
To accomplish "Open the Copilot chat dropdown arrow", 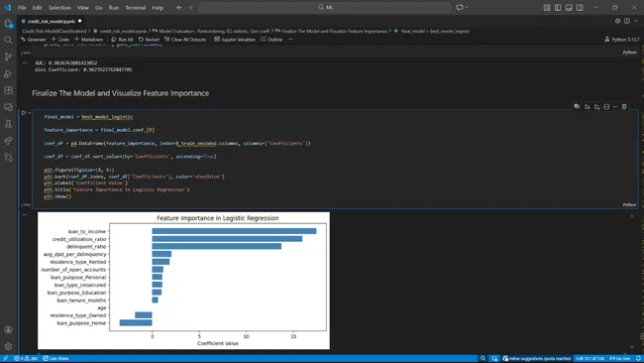I will (x=467, y=7).
